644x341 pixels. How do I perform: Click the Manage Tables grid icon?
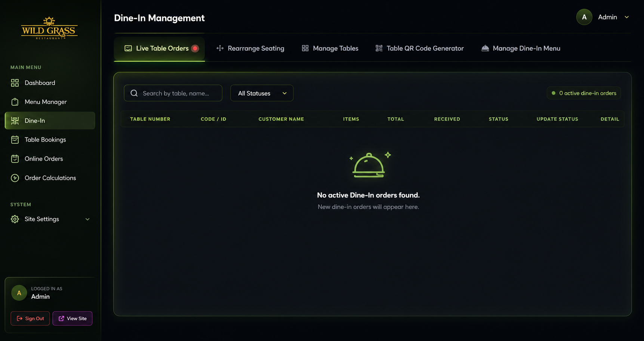coord(305,48)
